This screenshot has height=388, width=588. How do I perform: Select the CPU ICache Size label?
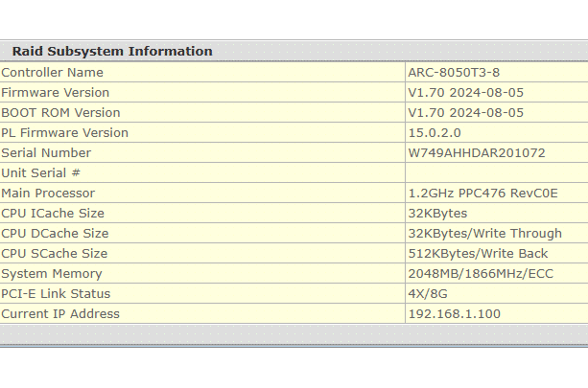pos(53,214)
